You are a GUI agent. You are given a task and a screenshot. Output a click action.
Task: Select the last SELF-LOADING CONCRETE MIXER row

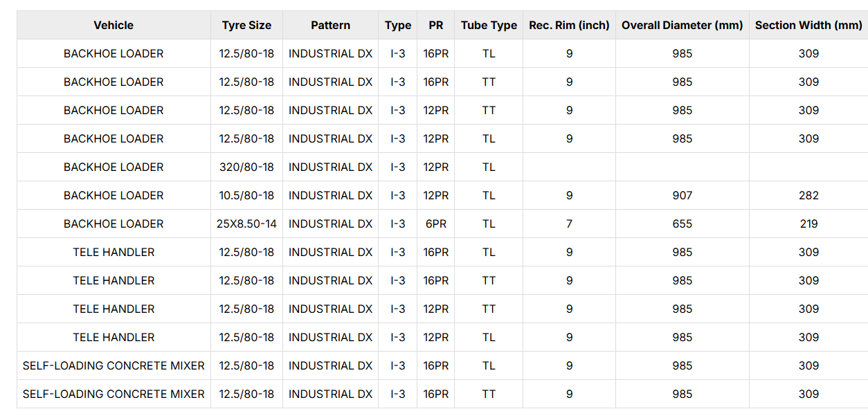tap(442, 394)
